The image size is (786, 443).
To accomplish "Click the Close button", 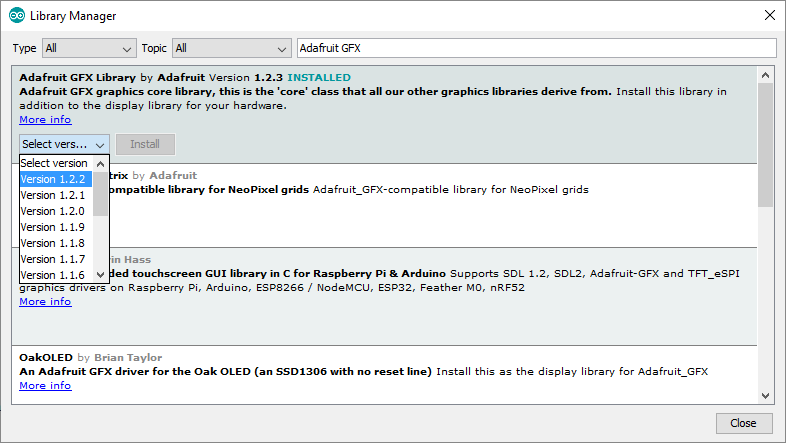I will [743, 423].
